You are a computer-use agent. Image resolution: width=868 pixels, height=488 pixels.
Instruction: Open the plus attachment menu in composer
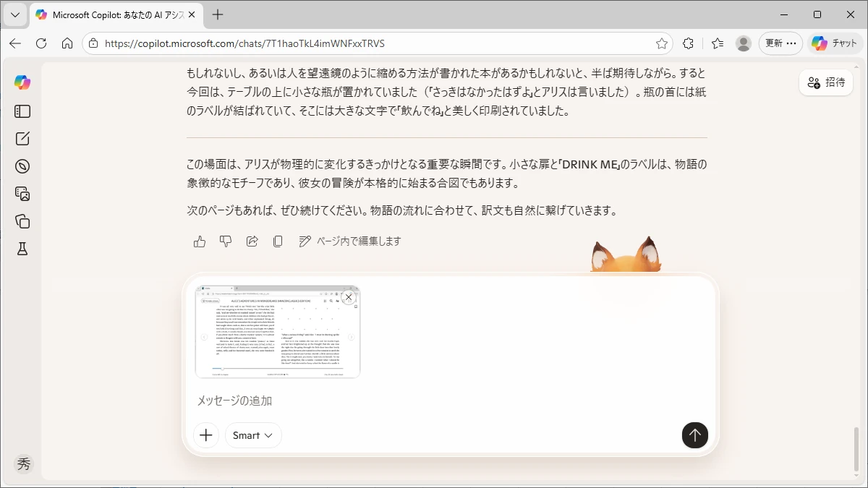206,435
